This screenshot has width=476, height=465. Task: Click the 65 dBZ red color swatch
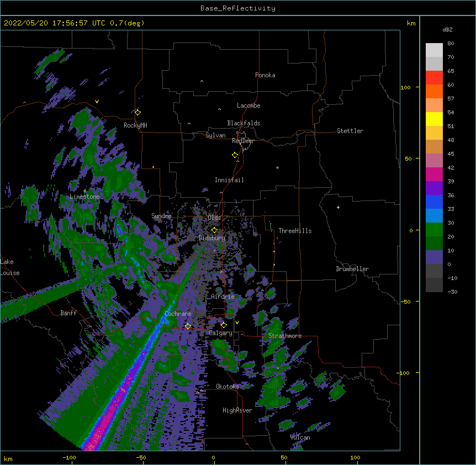tap(434, 77)
